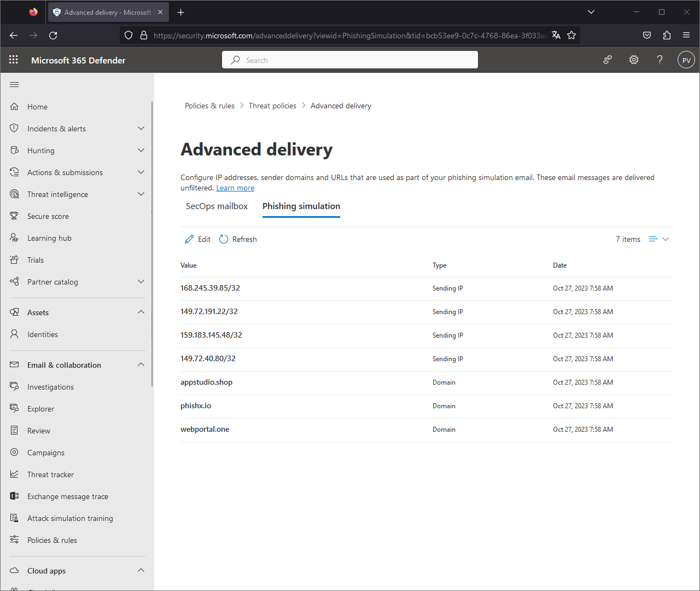Open the PV account avatar

[x=686, y=60]
